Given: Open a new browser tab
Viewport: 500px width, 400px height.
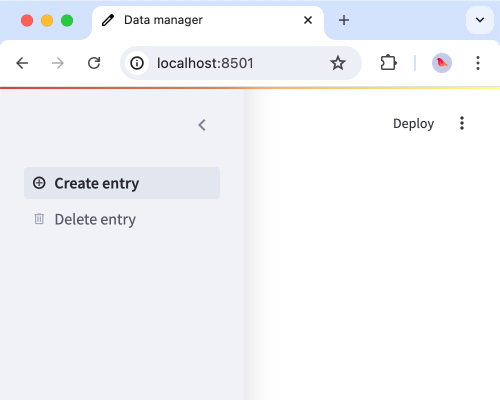Looking at the screenshot, I should (344, 20).
